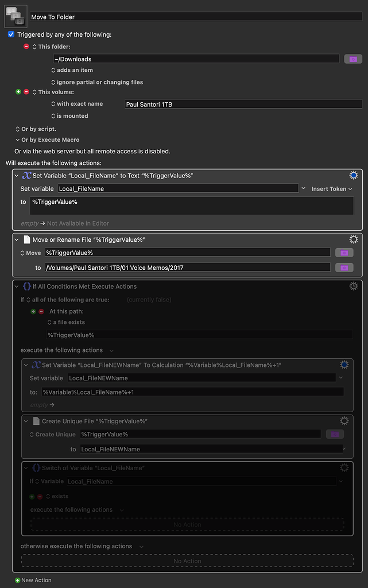The image size is (368, 588).
Task: Remove the This folder trigger
Action: pyautogui.click(x=26, y=47)
